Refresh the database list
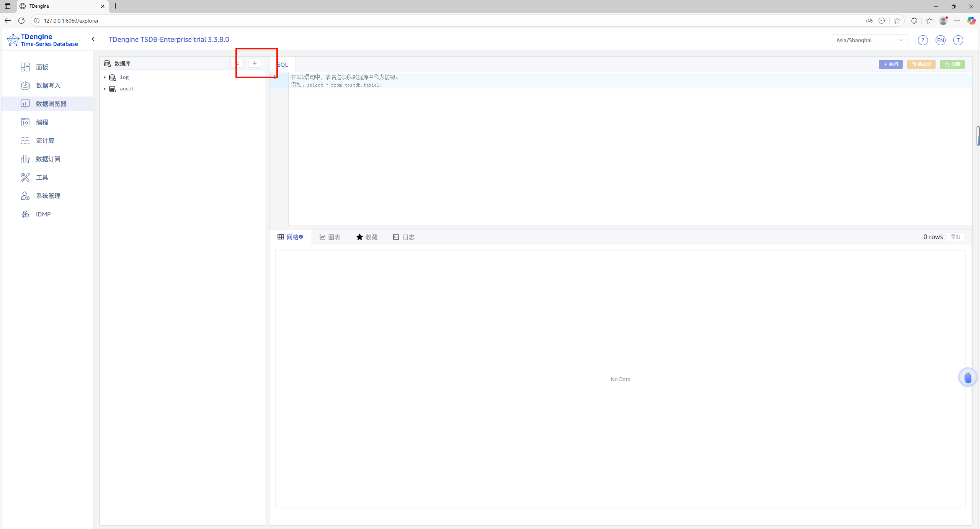 [x=237, y=63]
